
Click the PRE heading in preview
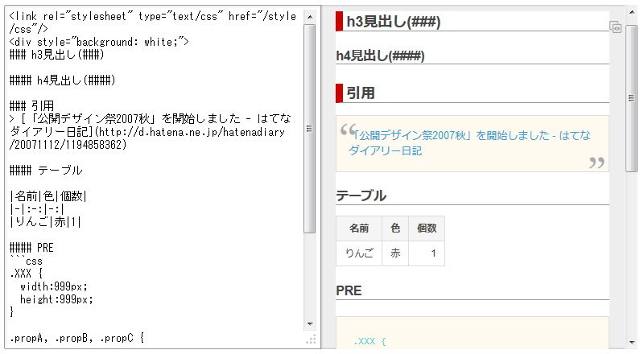[x=349, y=290]
